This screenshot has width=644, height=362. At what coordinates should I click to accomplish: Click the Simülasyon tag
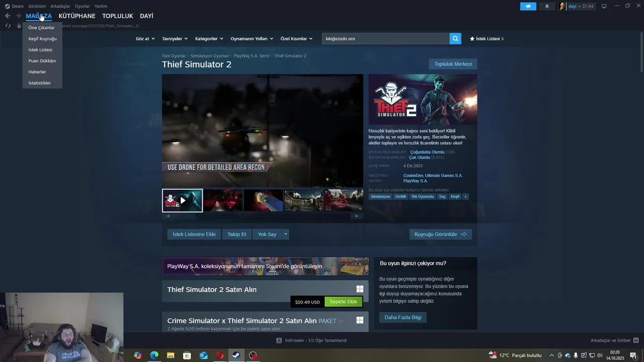(380, 197)
